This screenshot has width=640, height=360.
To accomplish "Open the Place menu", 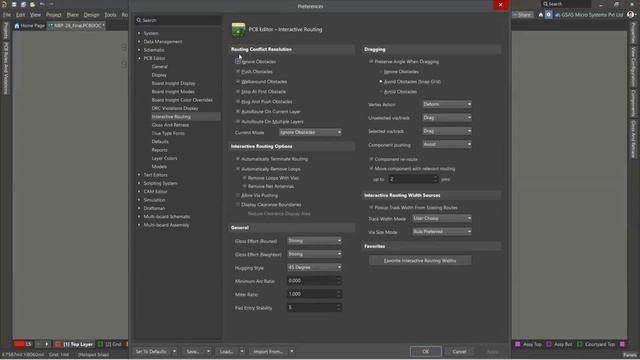I will pyautogui.click(x=73, y=15).
